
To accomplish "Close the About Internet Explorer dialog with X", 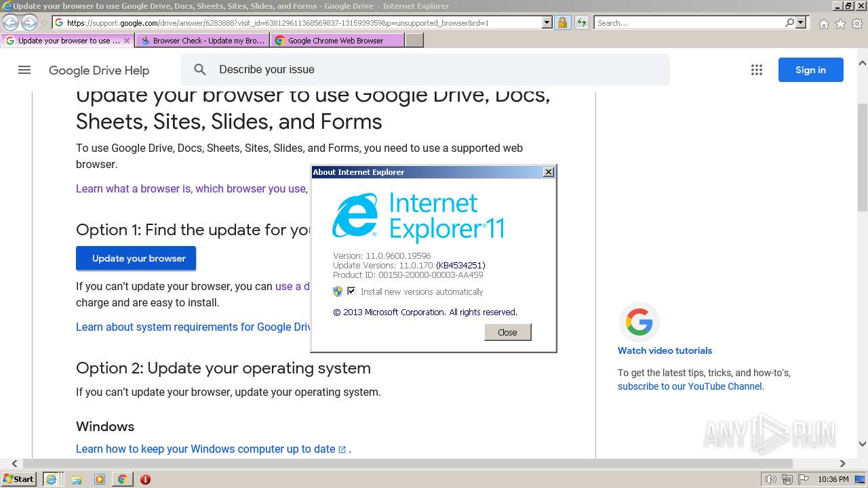I will [x=549, y=172].
